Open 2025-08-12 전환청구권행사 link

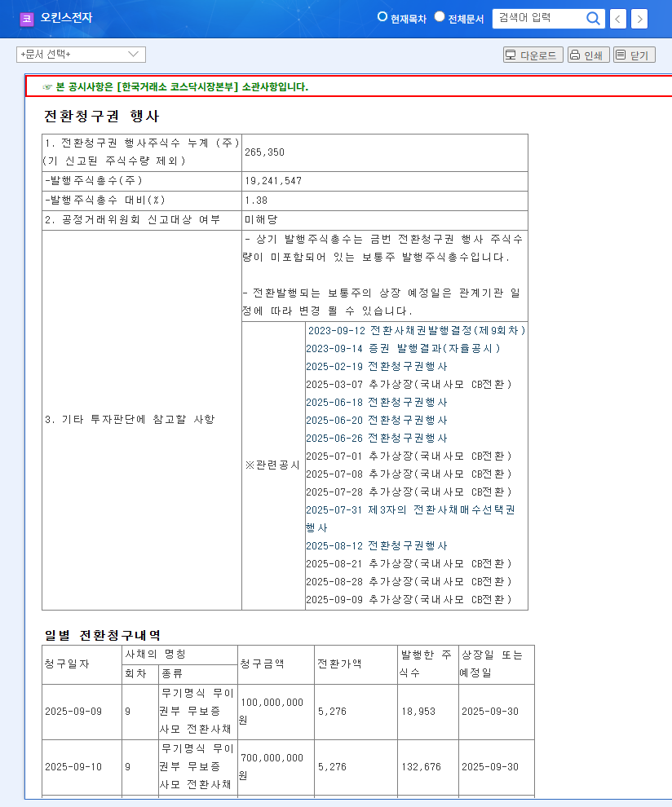pos(377,546)
